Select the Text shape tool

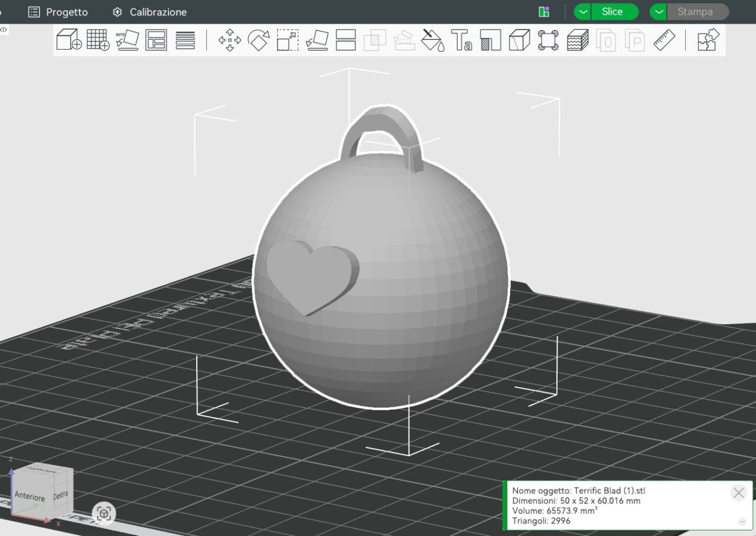click(461, 40)
